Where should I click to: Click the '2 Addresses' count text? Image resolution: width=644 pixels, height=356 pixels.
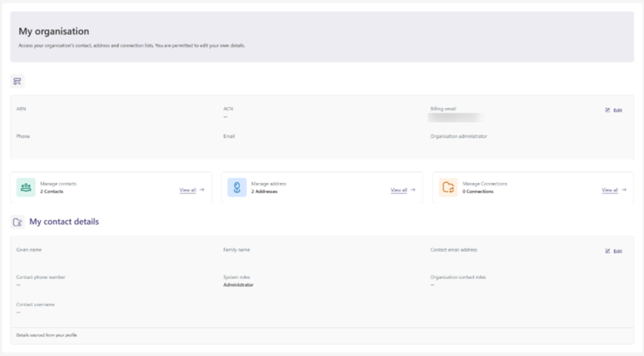click(x=265, y=192)
